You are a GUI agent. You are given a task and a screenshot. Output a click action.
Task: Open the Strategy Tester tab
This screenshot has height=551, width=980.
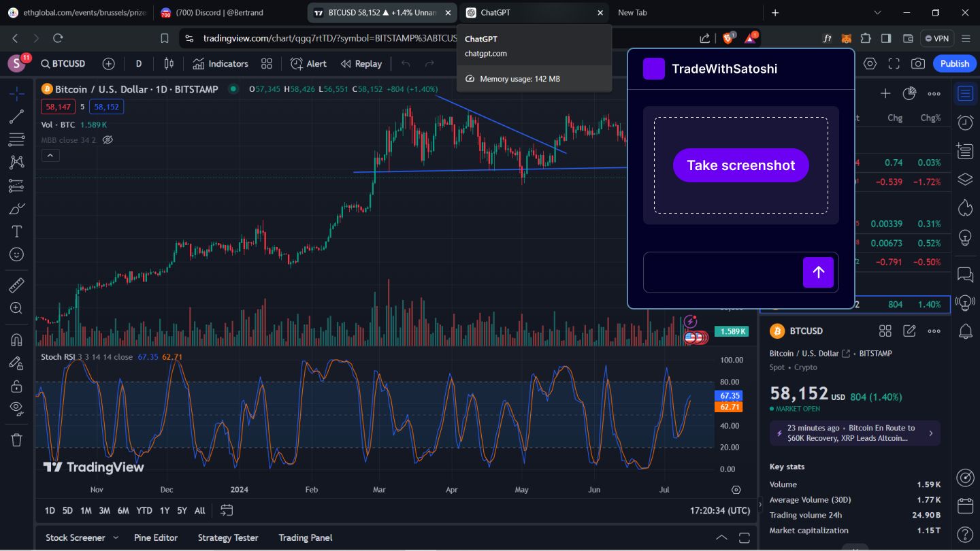coord(228,537)
